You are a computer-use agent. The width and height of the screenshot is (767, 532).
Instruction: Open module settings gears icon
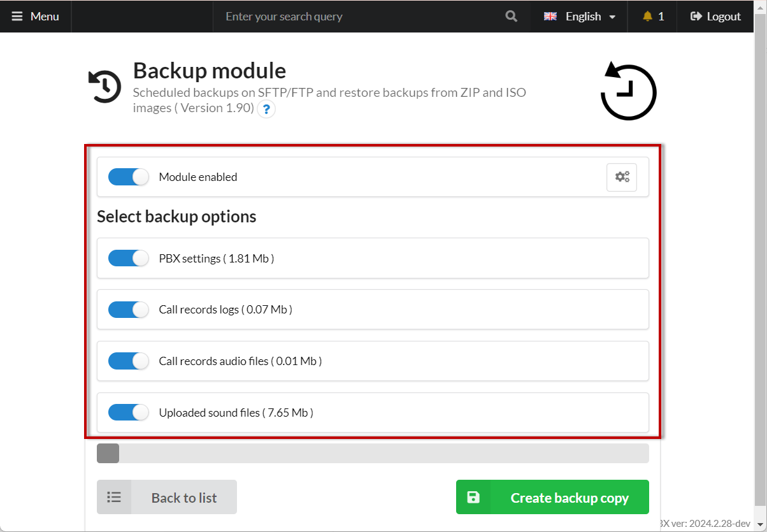(622, 177)
